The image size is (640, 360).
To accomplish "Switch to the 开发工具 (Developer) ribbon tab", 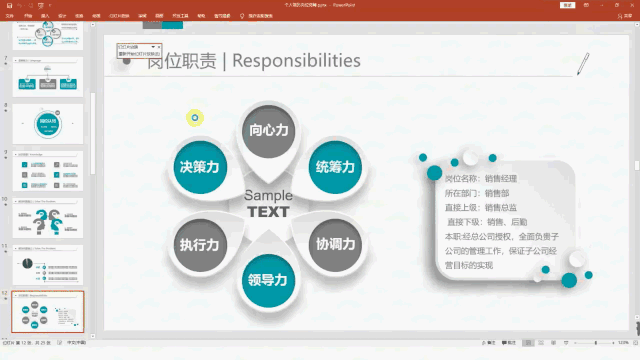I will [x=180, y=16].
